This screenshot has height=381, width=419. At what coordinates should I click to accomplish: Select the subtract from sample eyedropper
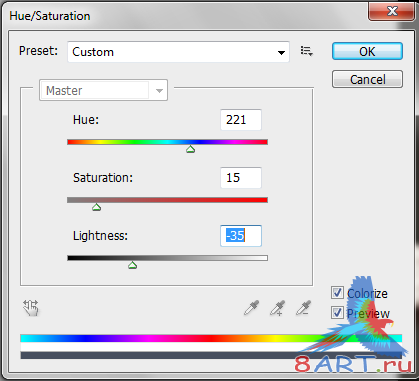(303, 308)
